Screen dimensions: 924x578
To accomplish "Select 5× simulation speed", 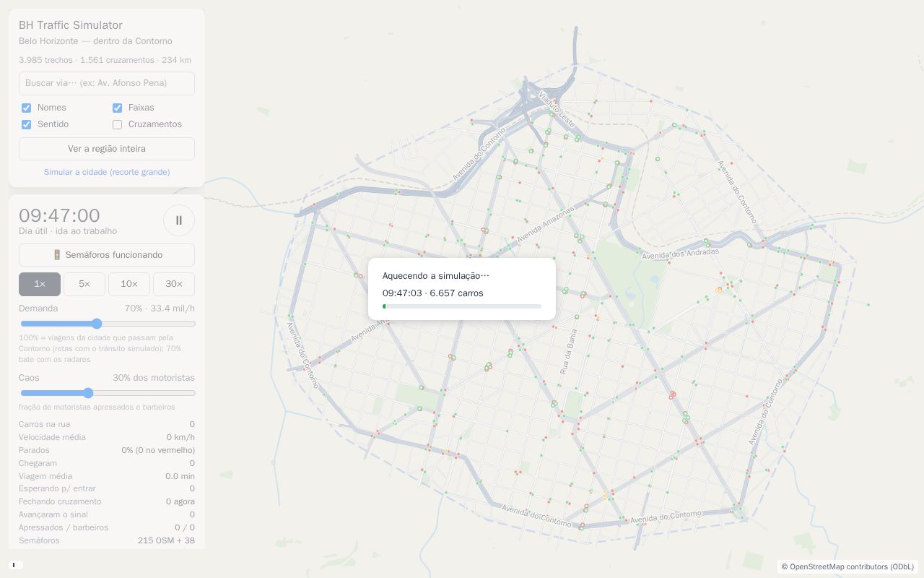I will pyautogui.click(x=84, y=284).
